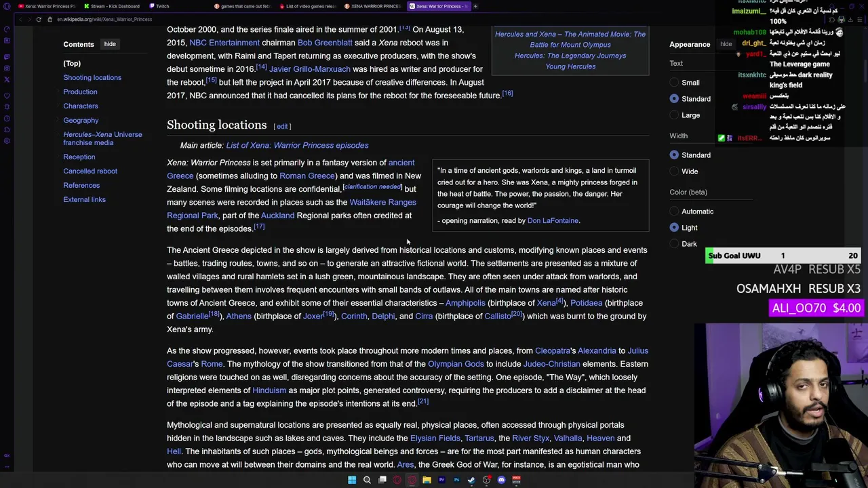Hide the Appearance panel
868x488 pixels.
pyautogui.click(x=726, y=44)
